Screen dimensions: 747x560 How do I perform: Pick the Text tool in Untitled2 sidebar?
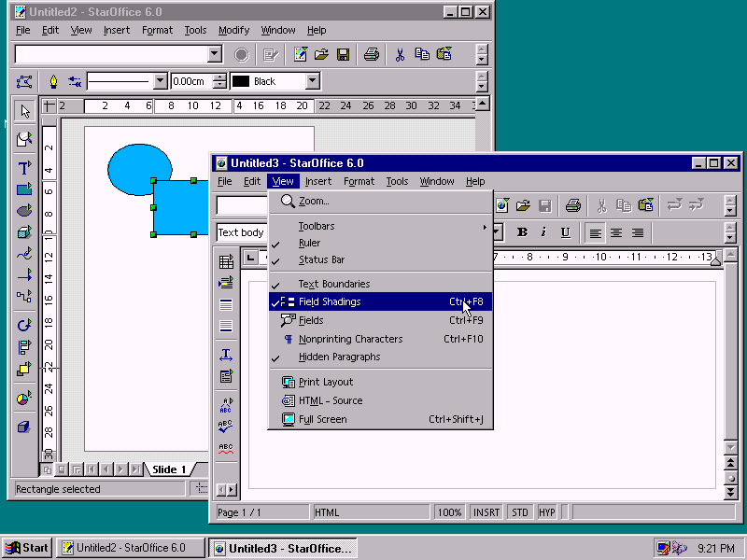click(x=24, y=168)
